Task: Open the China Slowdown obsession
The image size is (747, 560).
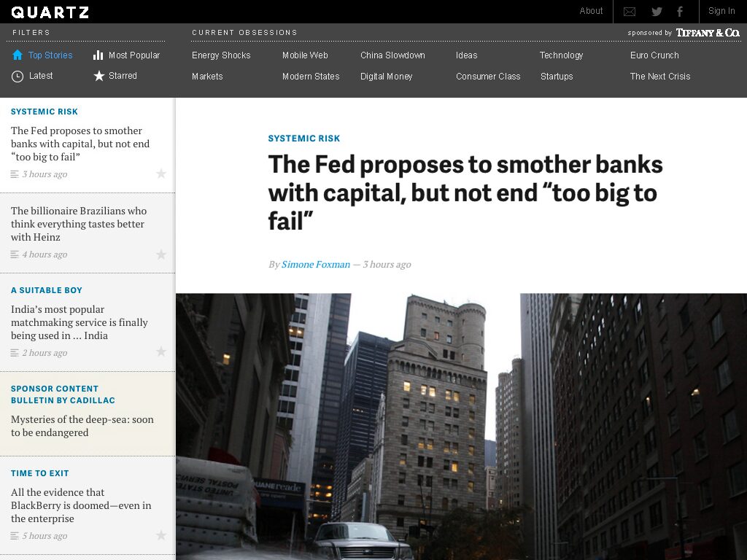Action: pyautogui.click(x=392, y=55)
